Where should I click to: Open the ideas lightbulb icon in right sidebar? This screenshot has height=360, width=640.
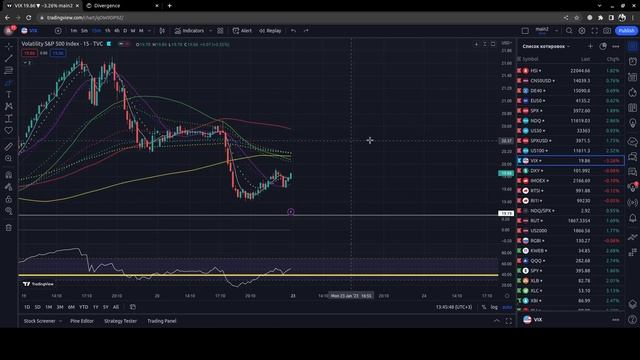[x=633, y=124]
